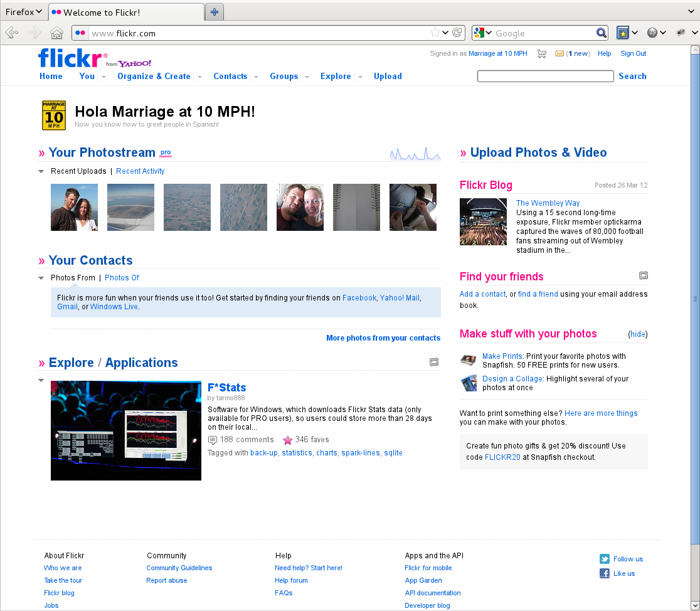Collapse the Photos From section triangle
This screenshot has height=611, width=700.
point(41,278)
